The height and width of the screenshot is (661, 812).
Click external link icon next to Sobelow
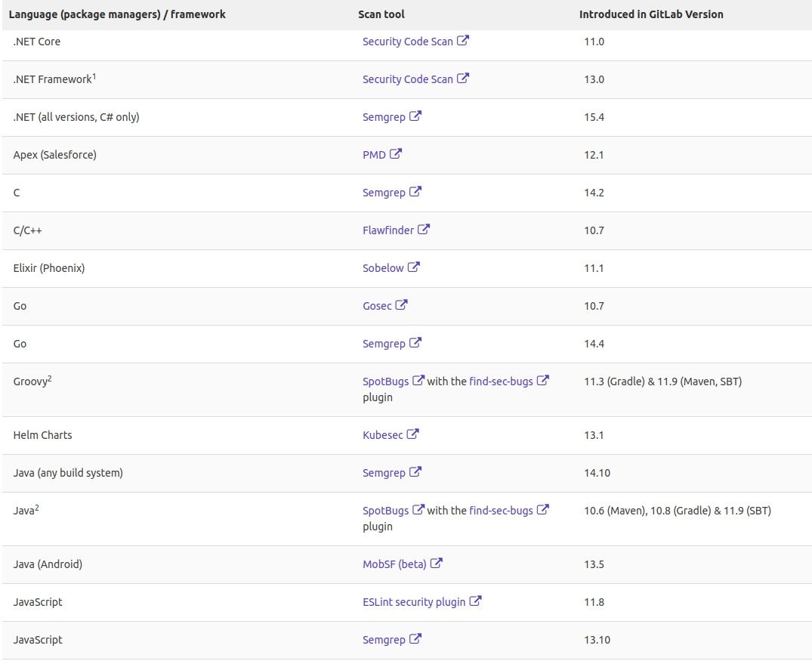click(x=414, y=267)
